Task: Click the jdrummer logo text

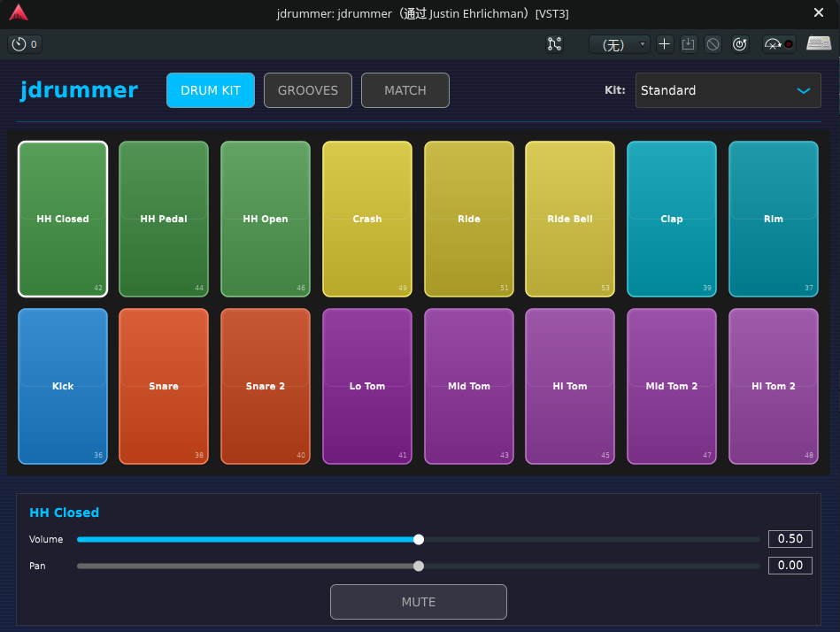Action: [x=79, y=90]
